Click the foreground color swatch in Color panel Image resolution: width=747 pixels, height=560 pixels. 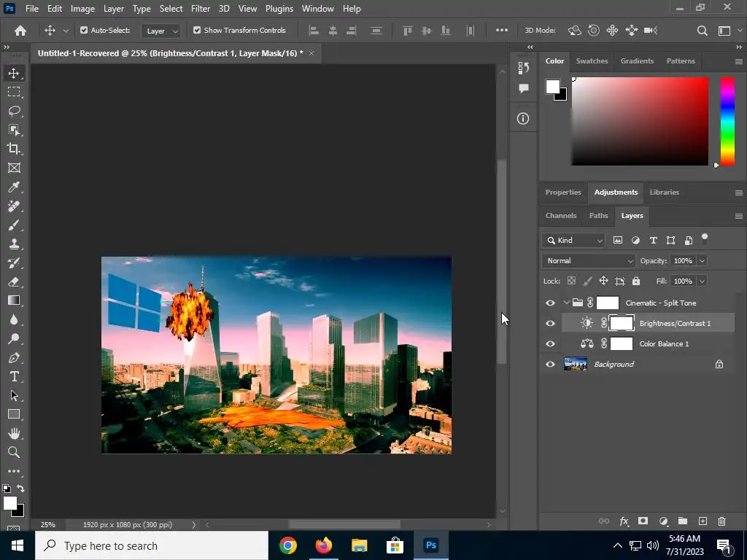click(553, 87)
